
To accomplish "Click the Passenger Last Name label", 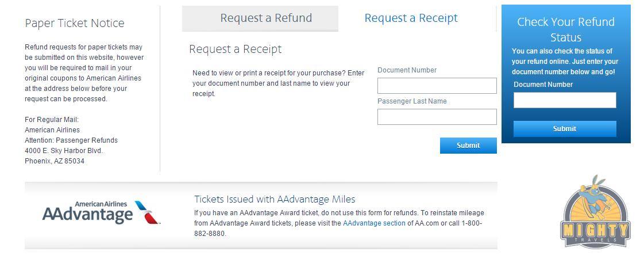I will click(412, 101).
